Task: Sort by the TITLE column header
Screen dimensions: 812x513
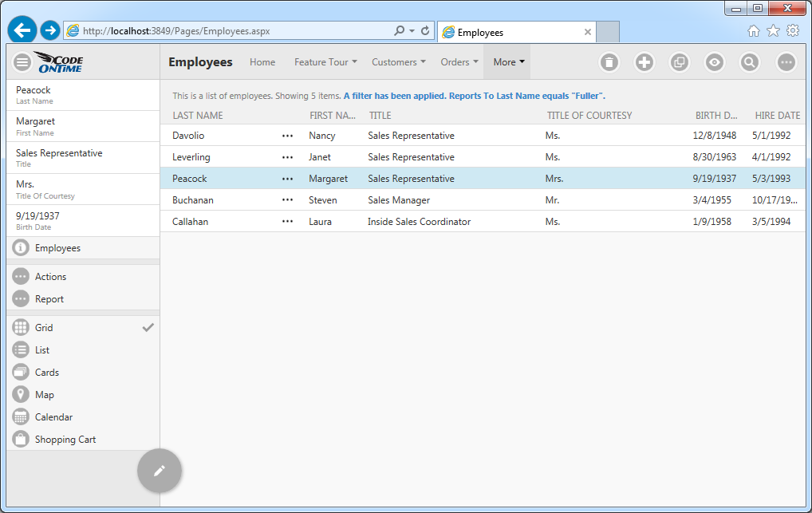Action: click(x=380, y=116)
